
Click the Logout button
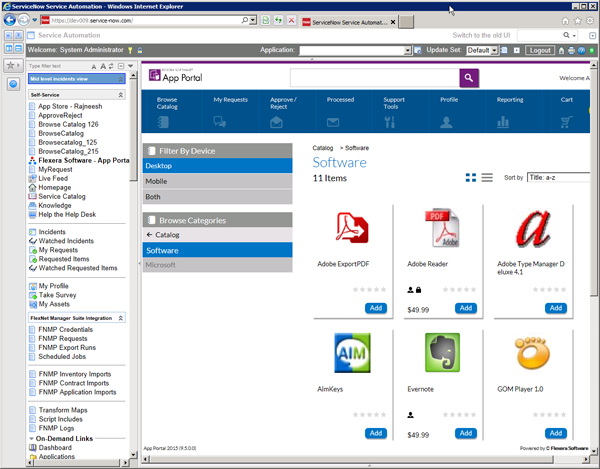click(x=539, y=50)
